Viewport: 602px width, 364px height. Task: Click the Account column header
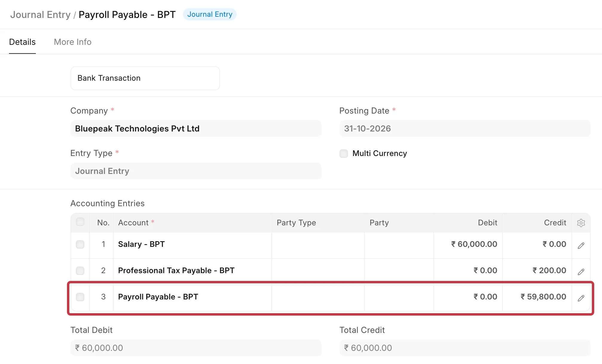coord(192,223)
